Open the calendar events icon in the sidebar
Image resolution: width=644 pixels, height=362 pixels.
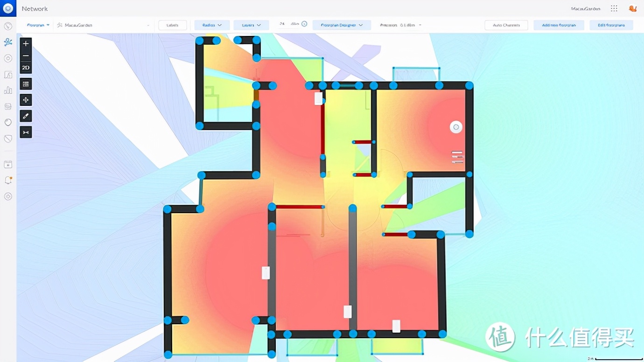point(8,164)
